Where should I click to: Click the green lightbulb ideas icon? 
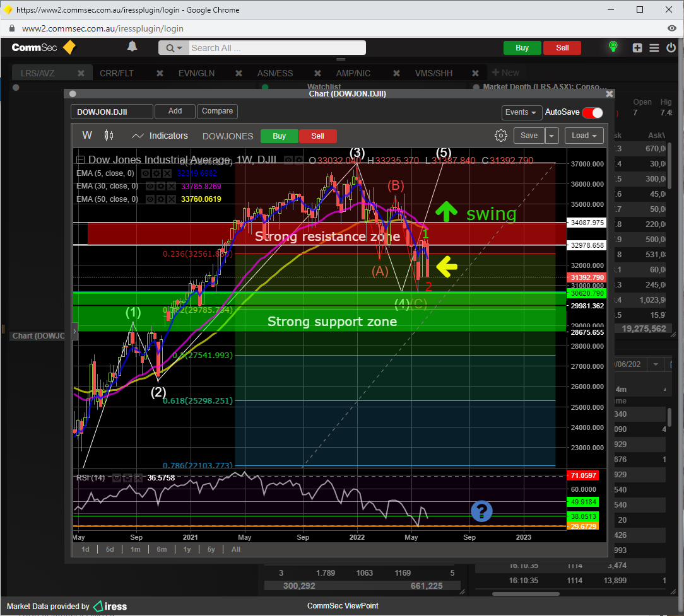612,47
